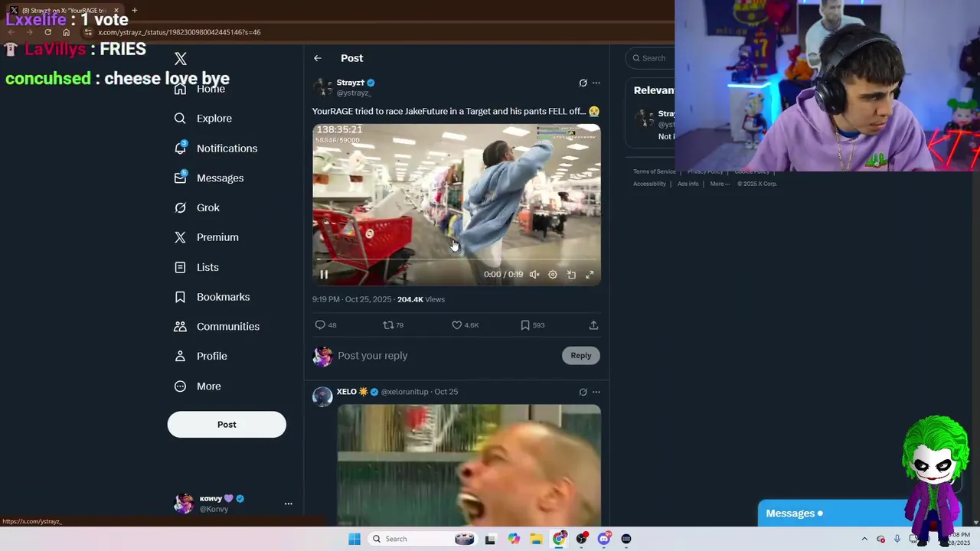Reload the page
The image size is (980, 551).
[x=47, y=32]
